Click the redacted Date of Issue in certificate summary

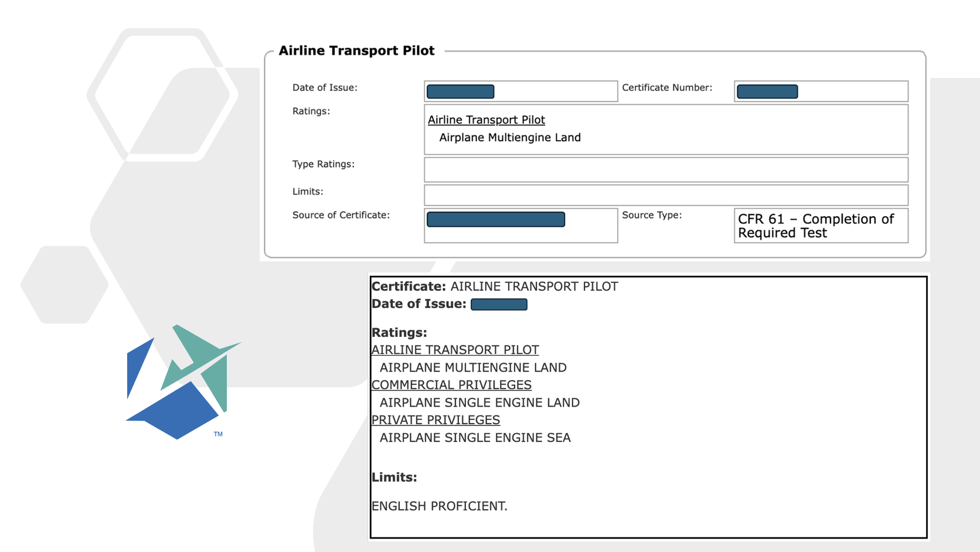tap(499, 304)
